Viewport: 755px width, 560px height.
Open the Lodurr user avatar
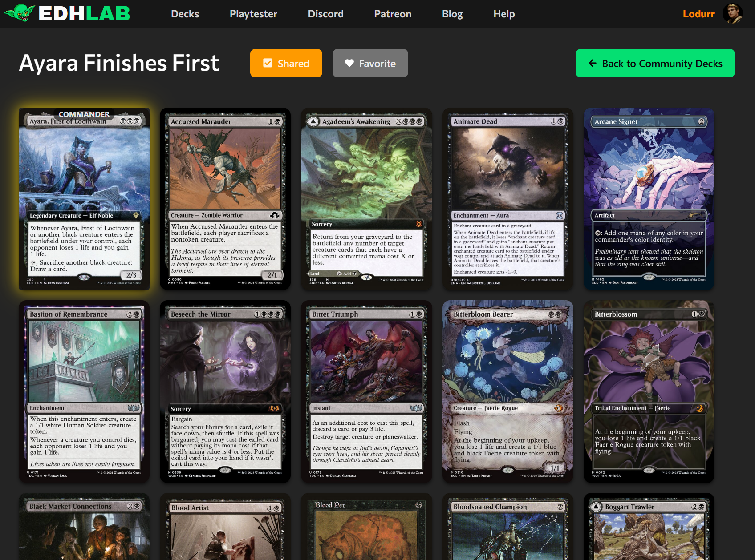tap(732, 14)
